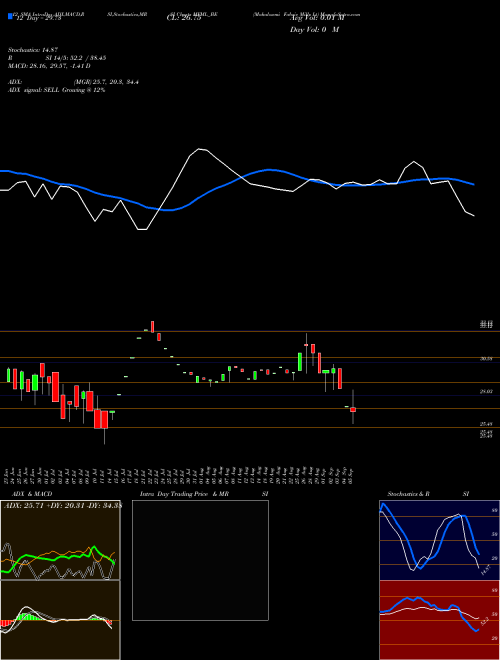Click the ADX (MGR) 25.7, 20.3, 34.4 line
The width and height of the screenshot is (500, 660).
73,82
